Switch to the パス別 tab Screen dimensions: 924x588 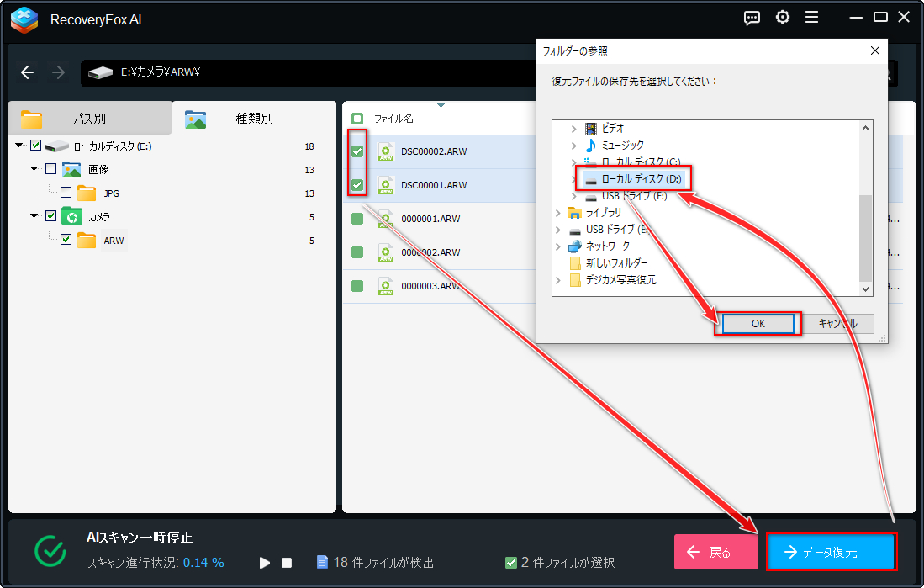tap(90, 119)
